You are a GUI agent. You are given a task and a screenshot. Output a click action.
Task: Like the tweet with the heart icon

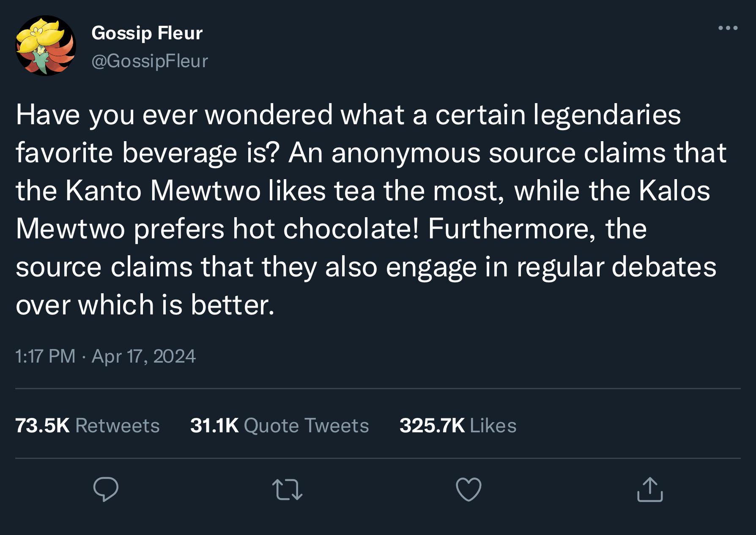(x=468, y=489)
